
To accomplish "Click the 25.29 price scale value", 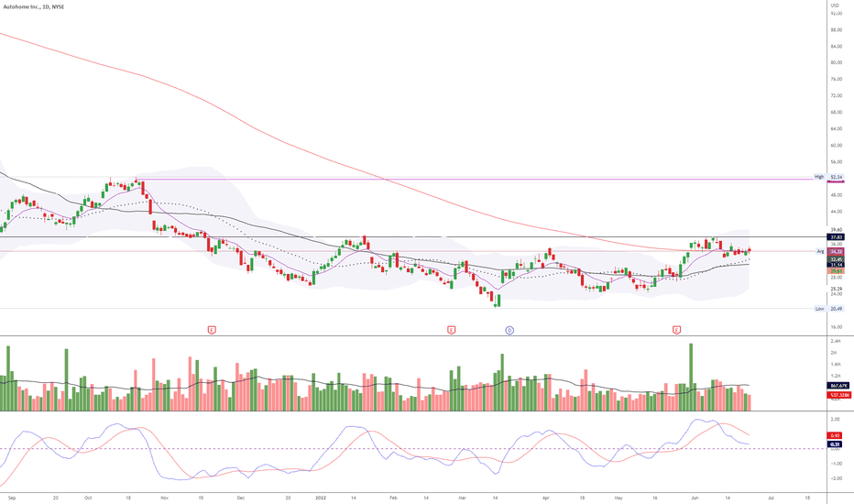I will click(x=836, y=289).
